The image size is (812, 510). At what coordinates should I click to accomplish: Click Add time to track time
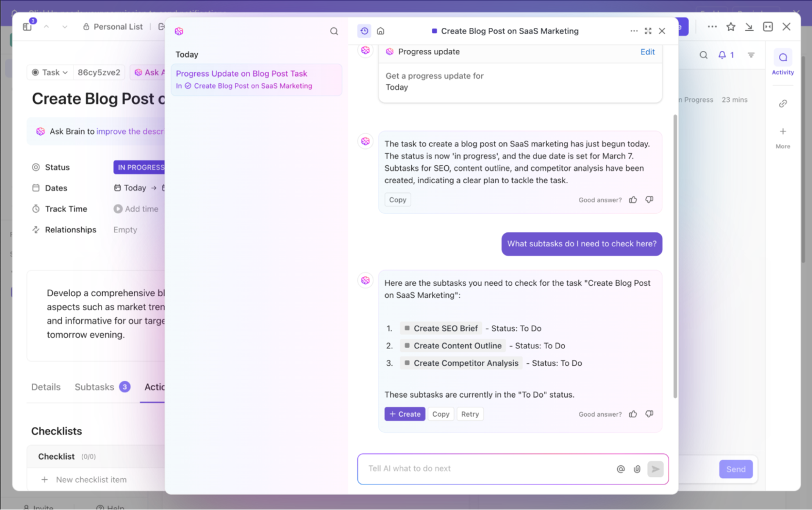click(x=136, y=209)
